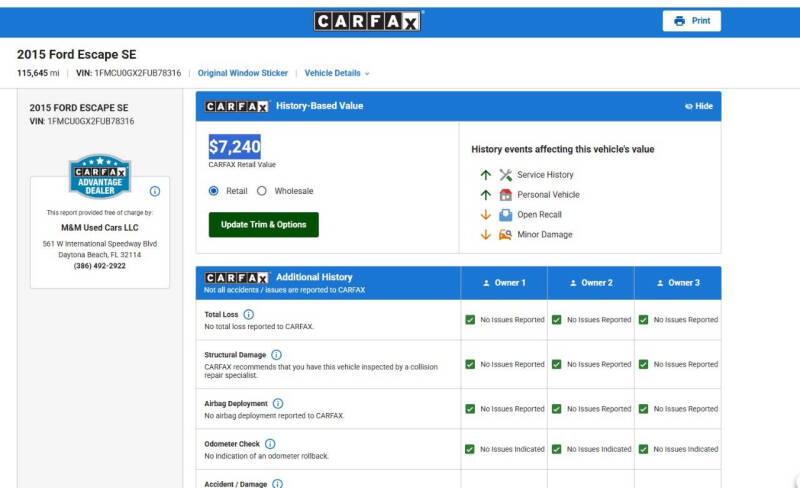This screenshot has height=488, width=800.
Task: Select the Wholesale radio button
Action: (x=262, y=191)
